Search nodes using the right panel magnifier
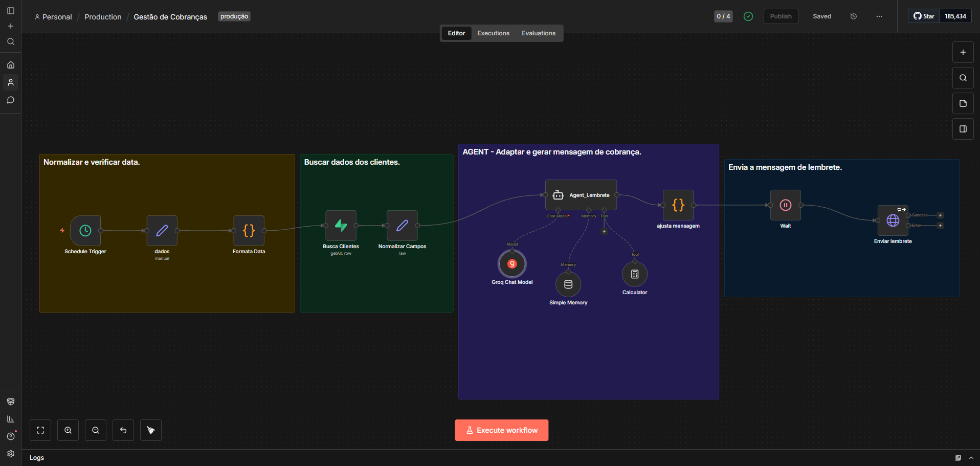 963,78
